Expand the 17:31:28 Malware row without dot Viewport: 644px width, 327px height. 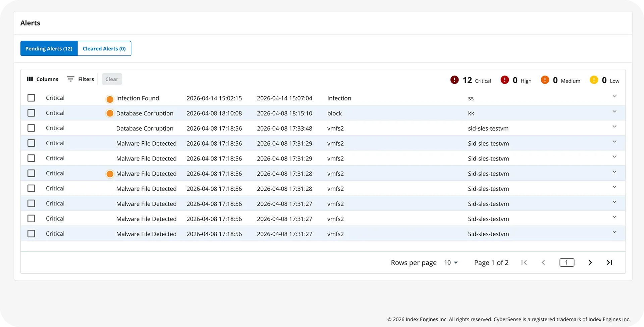[614, 187]
